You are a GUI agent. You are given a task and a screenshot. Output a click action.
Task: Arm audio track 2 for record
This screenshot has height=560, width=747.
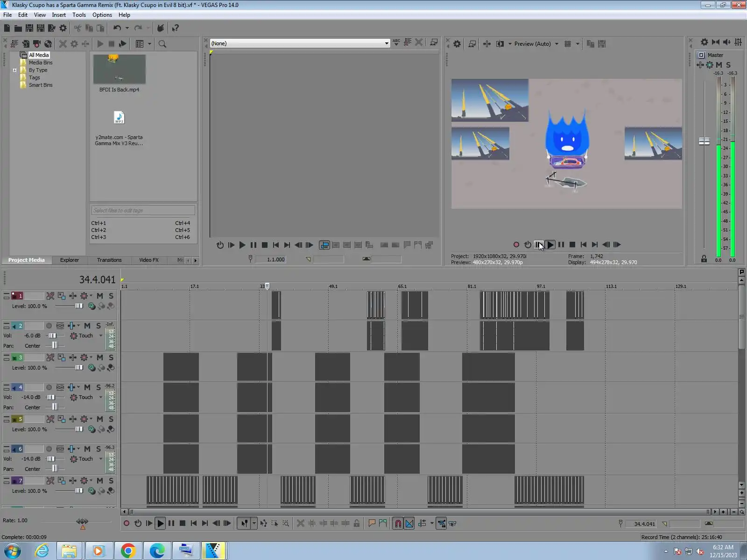[49, 326]
